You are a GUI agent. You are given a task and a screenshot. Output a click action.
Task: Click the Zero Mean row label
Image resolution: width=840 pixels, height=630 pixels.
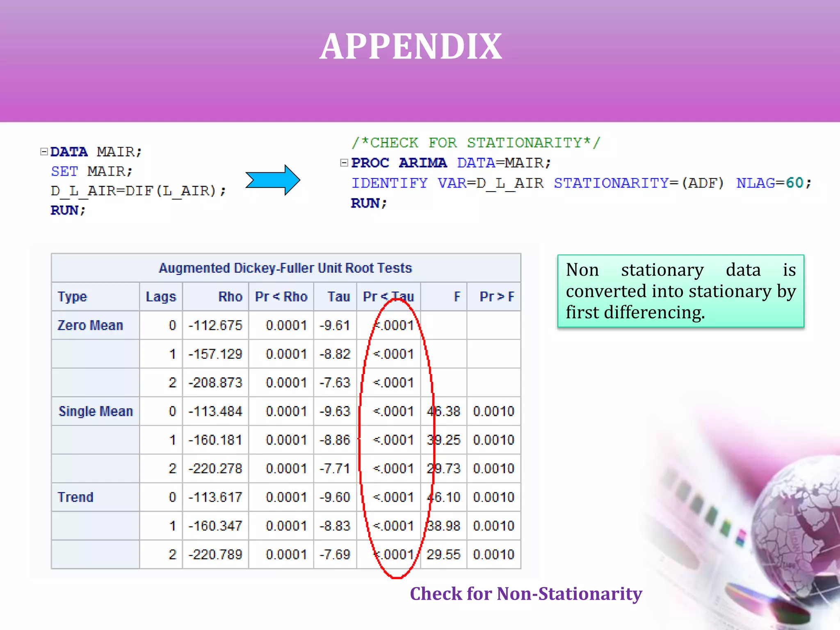(x=90, y=325)
